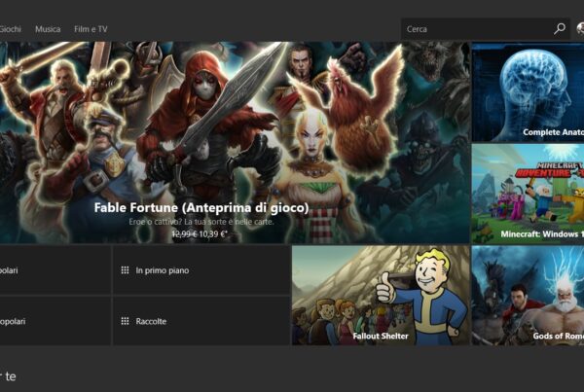Image resolution: width=584 pixels, height=392 pixels.
Task: Open the Raccolte collections button
Action: click(201, 321)
